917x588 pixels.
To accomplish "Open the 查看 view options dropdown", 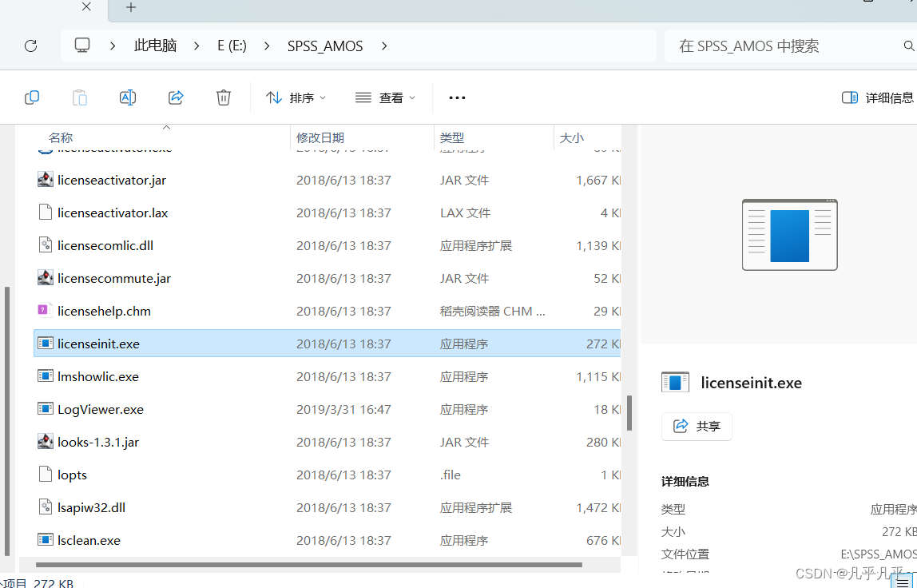I will coord(384,97).
